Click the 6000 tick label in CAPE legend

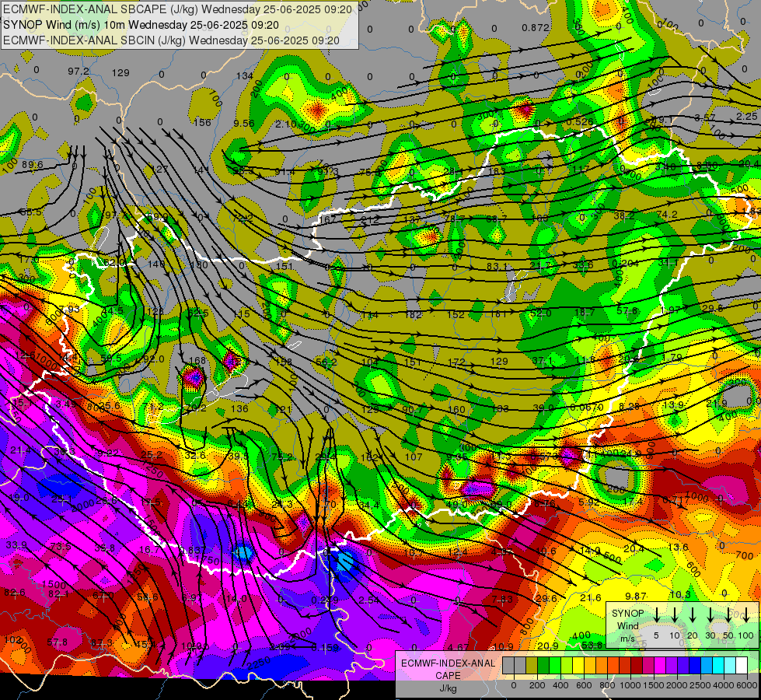[746, 685]
